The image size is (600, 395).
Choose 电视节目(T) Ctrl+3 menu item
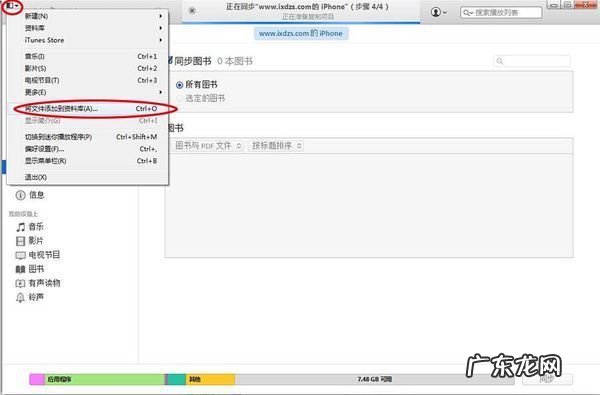click(88, 80)
